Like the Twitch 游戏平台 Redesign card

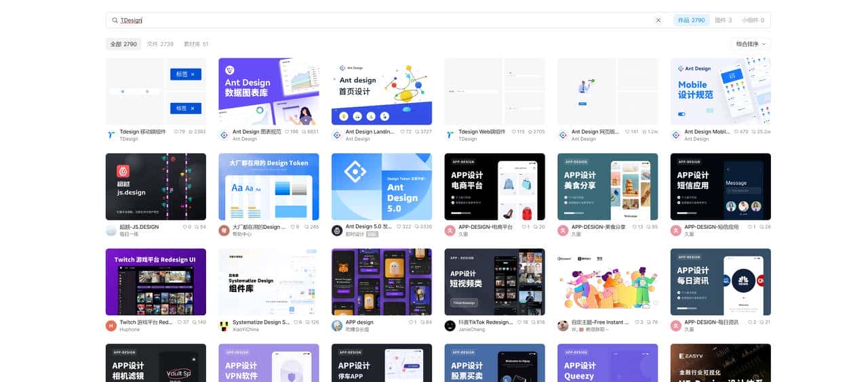pyautogui.click(x=182, y=322)
